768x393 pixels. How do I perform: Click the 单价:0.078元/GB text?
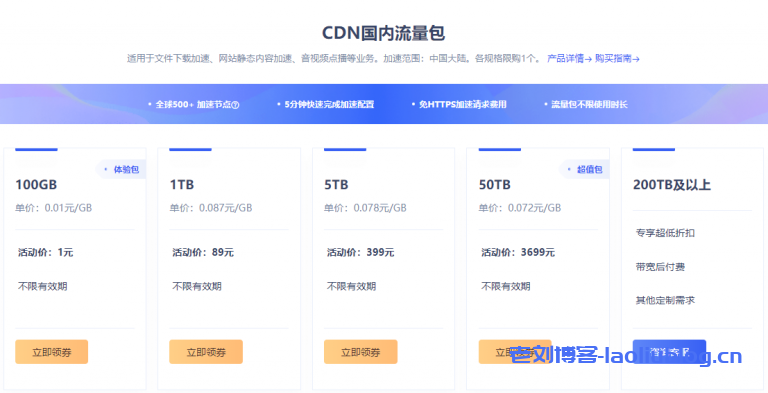pos(365,208)
